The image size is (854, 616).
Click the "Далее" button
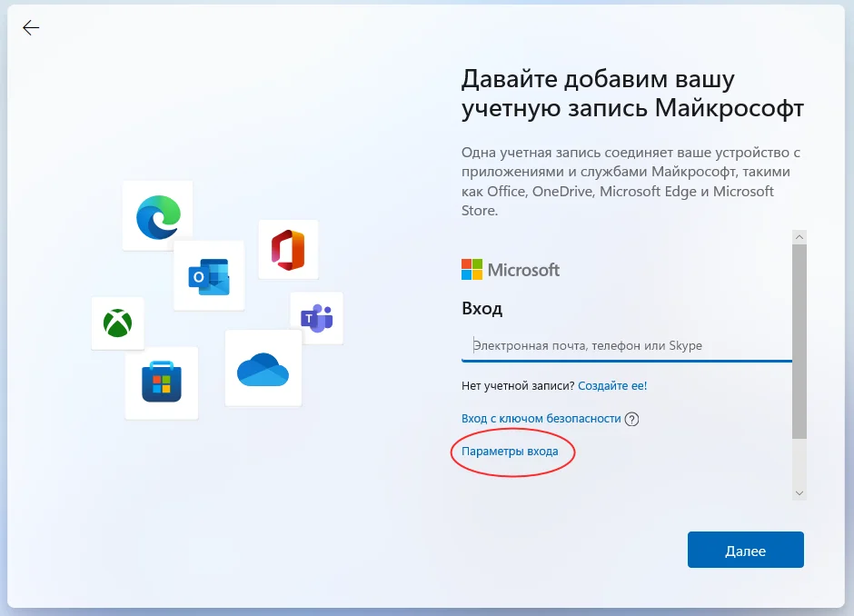pos(745,550)
